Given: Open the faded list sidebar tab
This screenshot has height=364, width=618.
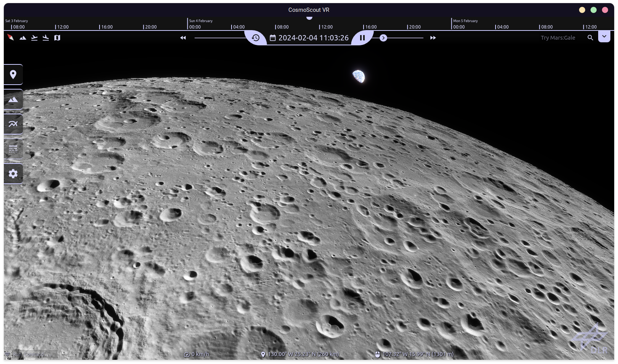Looking at the screenshot, I should point(13,149).
